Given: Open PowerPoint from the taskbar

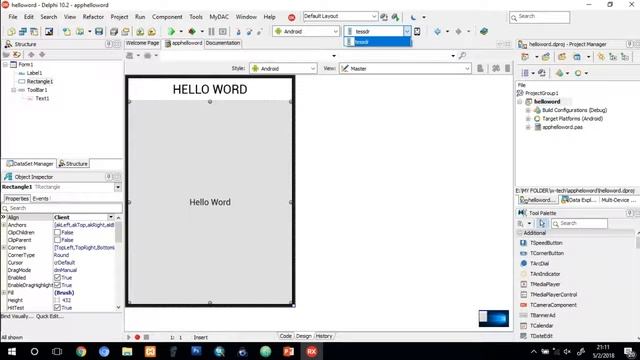Looking at the screenshot, I should pos(289,351).
